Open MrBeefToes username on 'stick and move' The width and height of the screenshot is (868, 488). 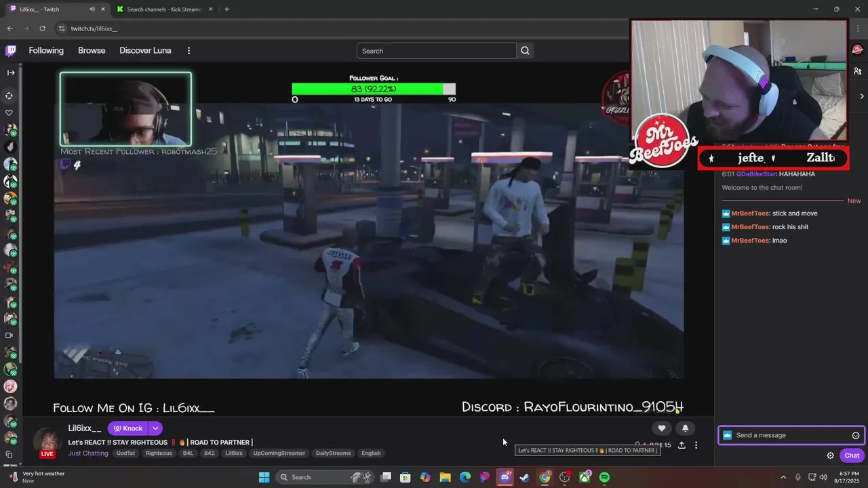[750, 213]
